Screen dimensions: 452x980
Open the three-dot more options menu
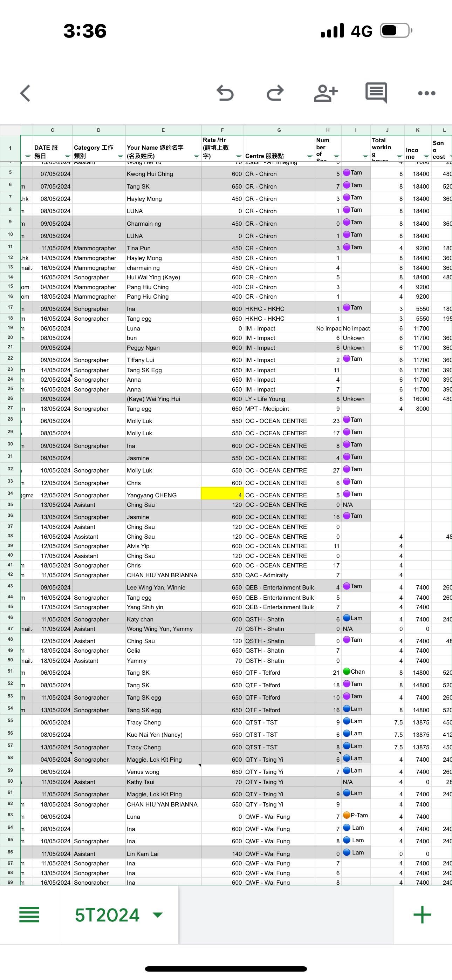426,93
